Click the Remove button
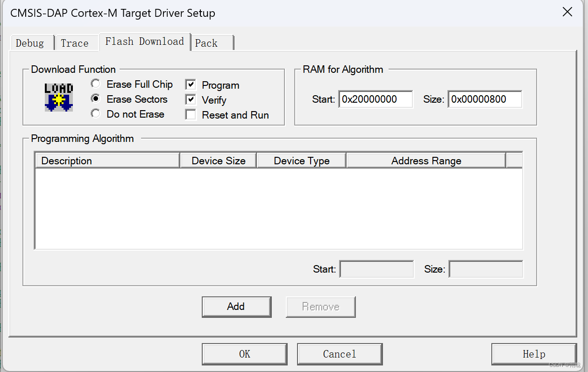Image resolution: width=588 pixels, height=372 pixels. coord(320,307)
